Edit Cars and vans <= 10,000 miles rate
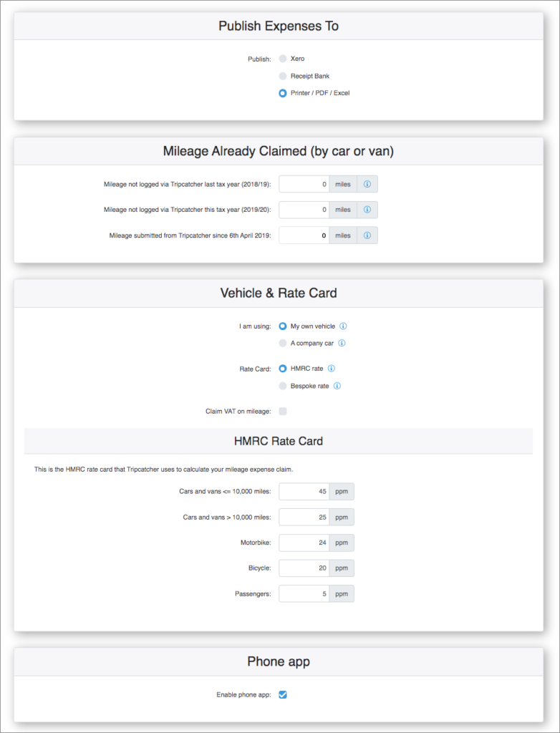Viewport: 560px width, 733px height. coord(304,492)
